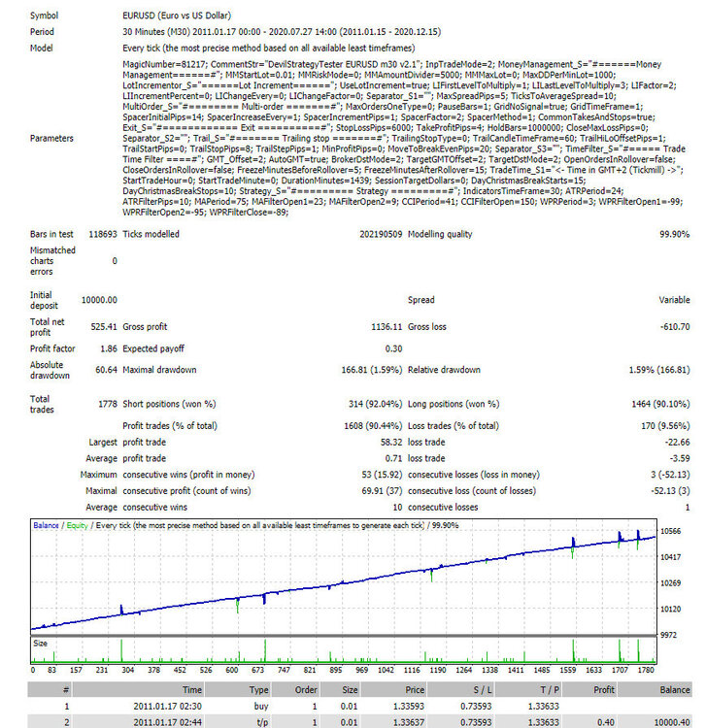706x728 pixels.
Task: Click the 'Size' label in volume chart
Action: point(40,643)
